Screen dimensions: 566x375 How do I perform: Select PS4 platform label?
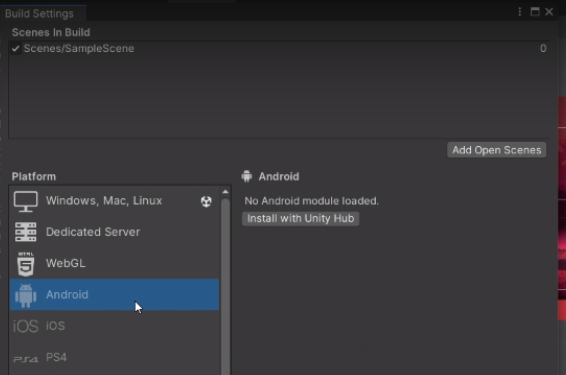click(x=56, y=357)
